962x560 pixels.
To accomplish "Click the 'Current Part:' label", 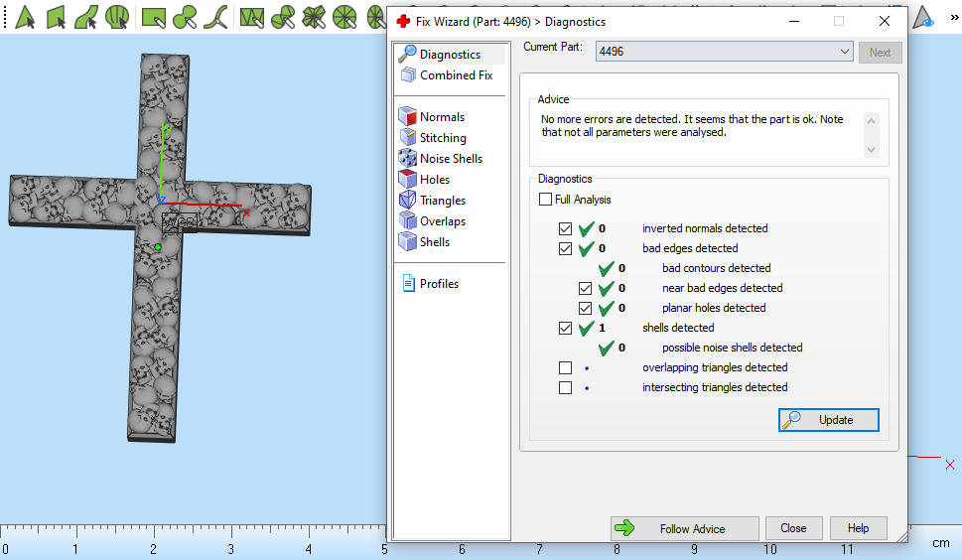I will [x=553, y=47].
